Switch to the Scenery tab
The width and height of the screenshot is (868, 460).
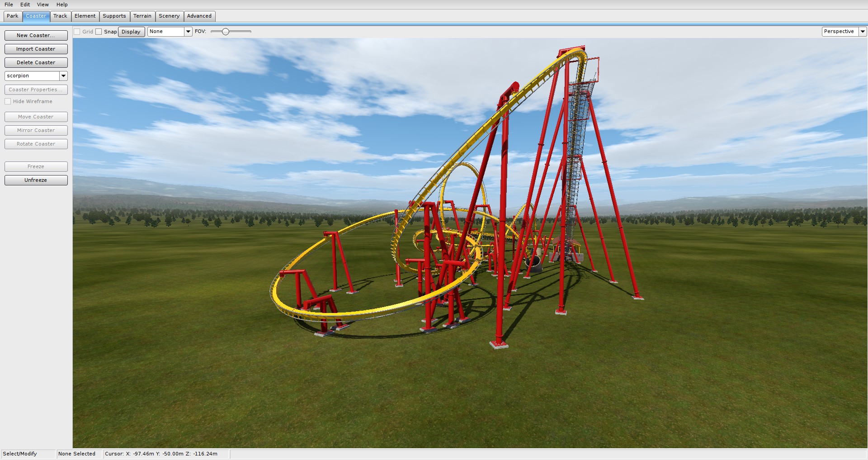[x=169, y=16]
